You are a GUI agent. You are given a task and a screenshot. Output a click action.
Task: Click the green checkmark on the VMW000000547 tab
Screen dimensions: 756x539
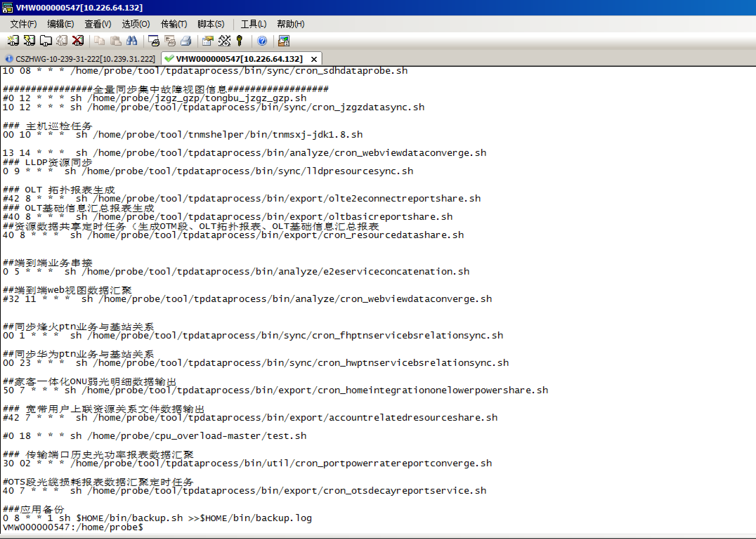[169, 58]
